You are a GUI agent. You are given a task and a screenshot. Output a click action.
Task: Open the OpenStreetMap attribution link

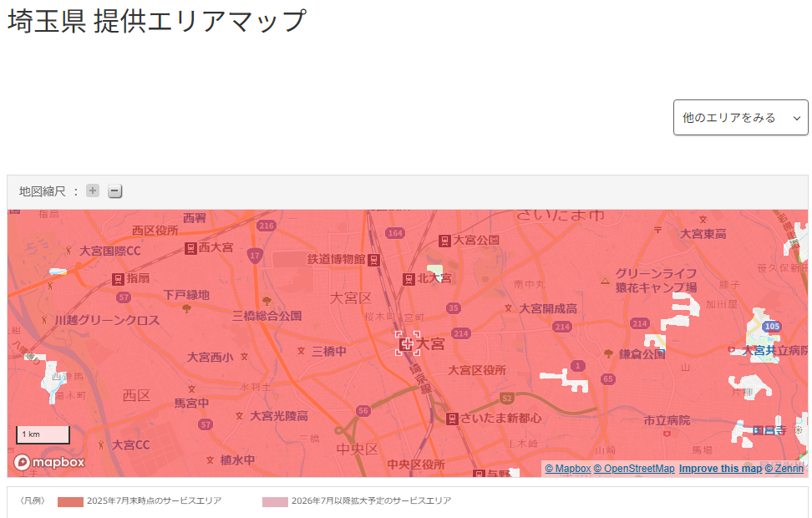point(634,469)
